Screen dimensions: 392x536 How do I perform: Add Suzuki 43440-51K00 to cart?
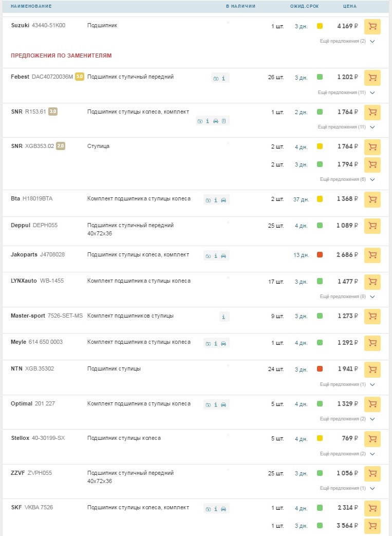pos(372,26)
